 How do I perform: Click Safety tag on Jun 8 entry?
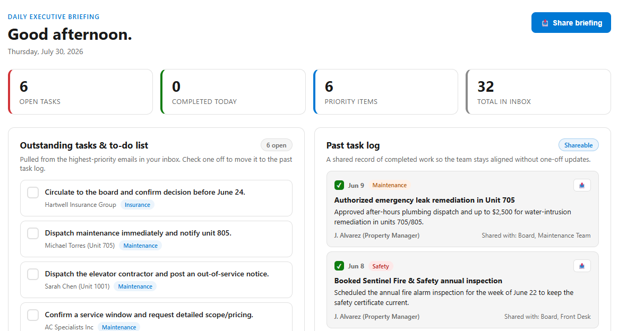tap(381, 266)
